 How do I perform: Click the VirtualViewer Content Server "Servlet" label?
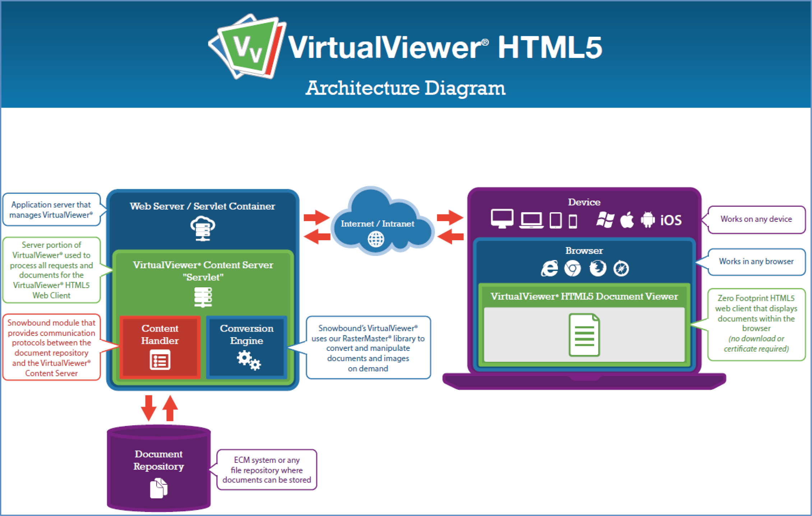coord(203,271)
